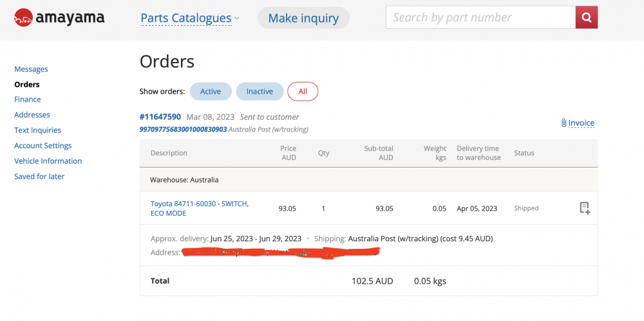644x321 pixels.
Task: Click the Warehouse: Australia row
Action: (368, 180)
